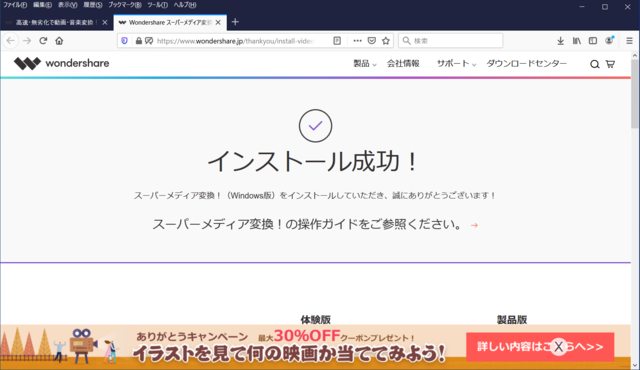The height and width of the screenshot is (370, 640).
Task: Click the 体験版 heading
Action: (x=316, y=320)
